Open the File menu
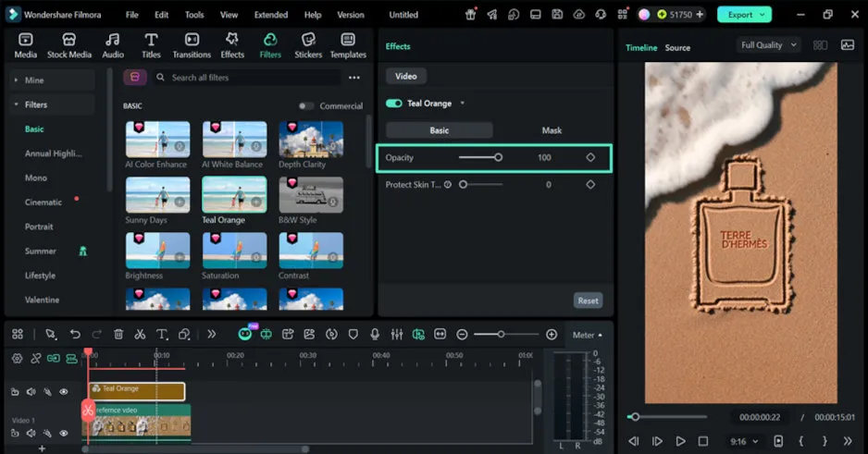 [x=131, y=15]
